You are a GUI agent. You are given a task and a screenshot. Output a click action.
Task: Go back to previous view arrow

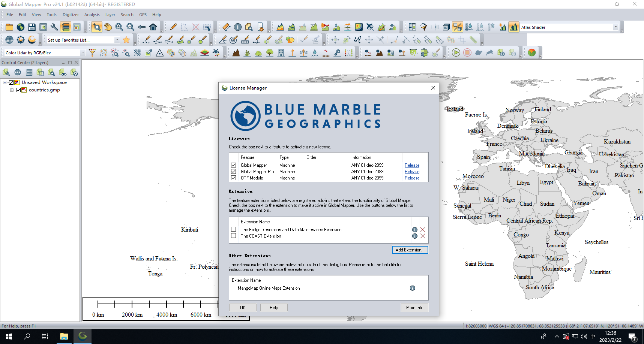click(142, 27)
